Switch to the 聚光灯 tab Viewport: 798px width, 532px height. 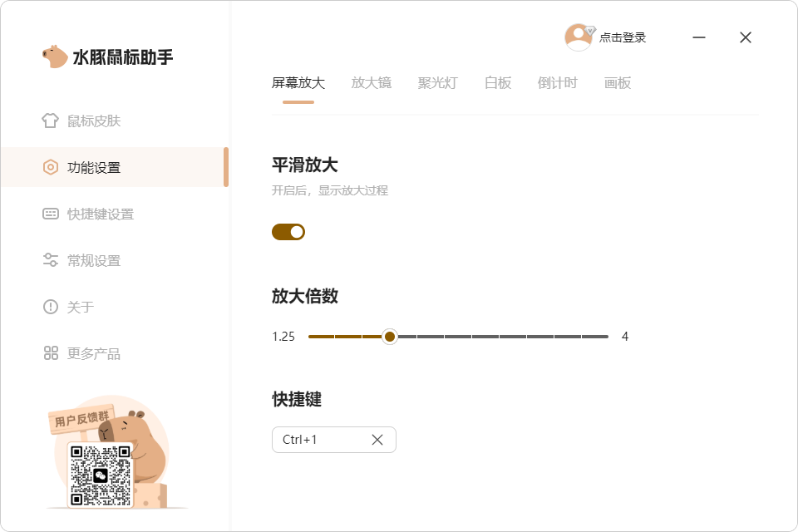438,82
